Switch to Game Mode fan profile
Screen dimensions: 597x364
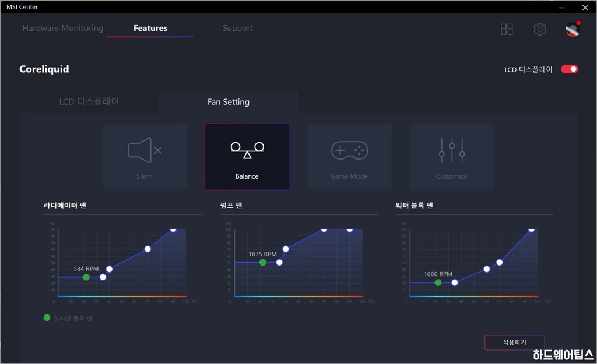pos(350,157)
